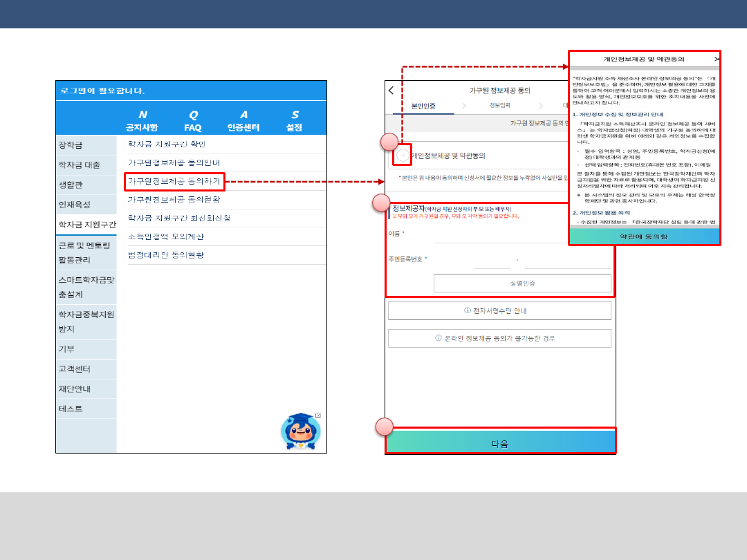Open 공지사항 notices icon in header

[x=142, y=120]
